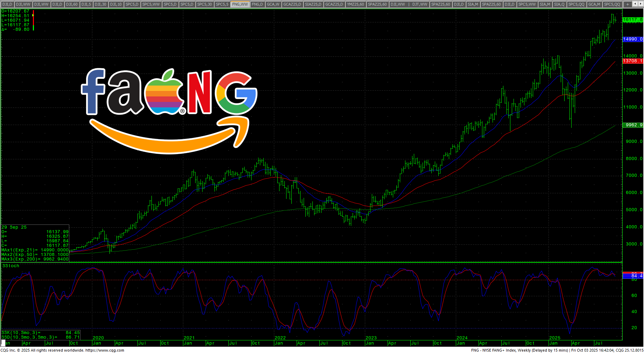This screenshot has width=644, height=353.
Task: Select the DJT,WW tab
Action: pyautogui.click(x=419, y=4)
